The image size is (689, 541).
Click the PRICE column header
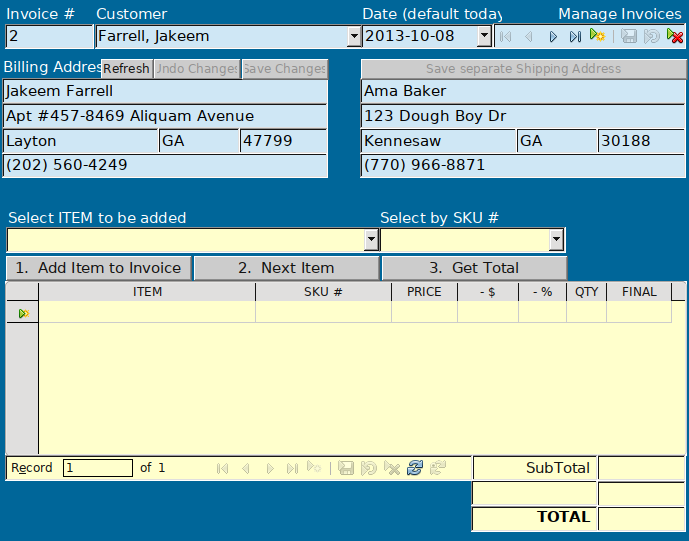pos(424,292)
